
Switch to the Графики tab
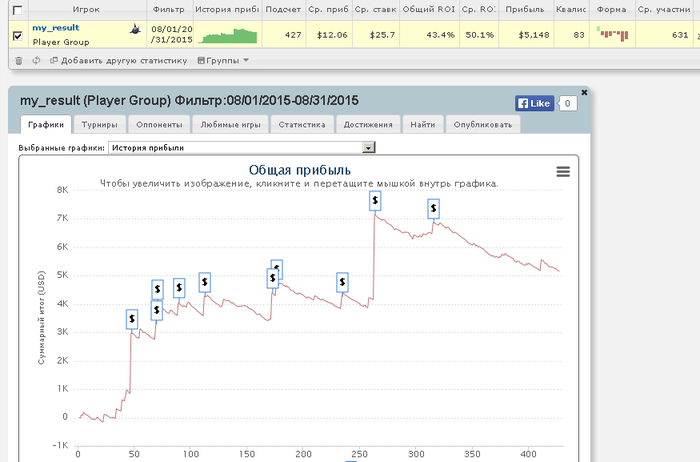[46, 125]
